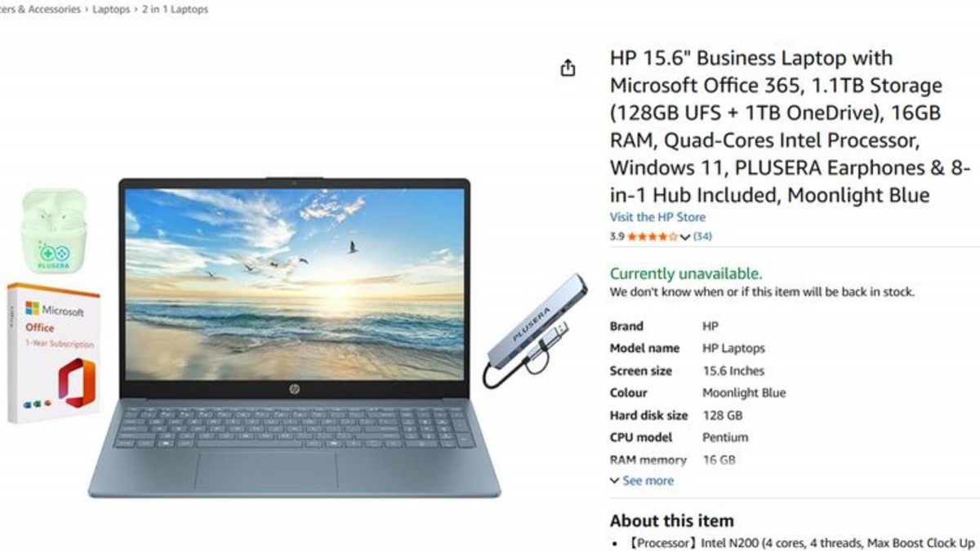
Task: Click the product title text
Action: pyautogui.click(x=790, y=127)
